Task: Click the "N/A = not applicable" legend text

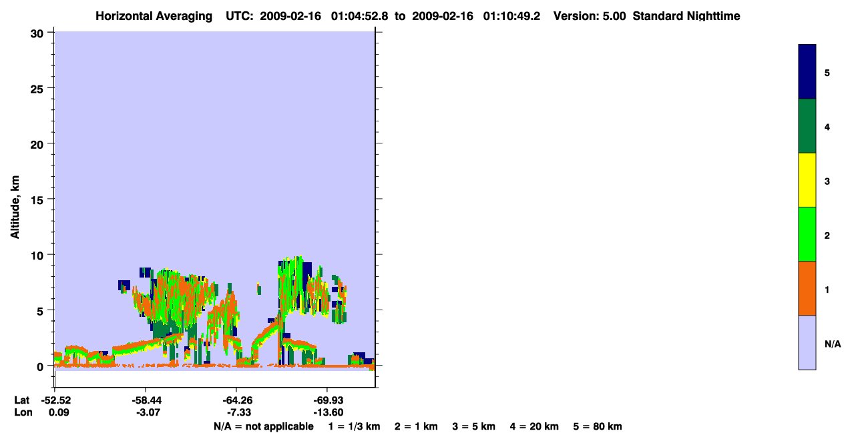Action: (x=263, y=426)
